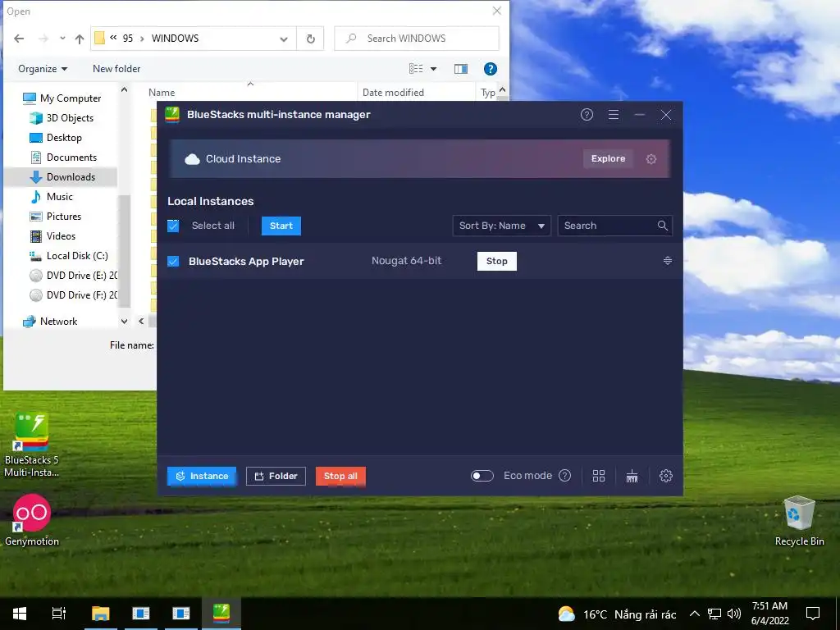Click Start button for selected instances
Screen dimensions: 840x630
pyautogui.click(x=281, y=226)
